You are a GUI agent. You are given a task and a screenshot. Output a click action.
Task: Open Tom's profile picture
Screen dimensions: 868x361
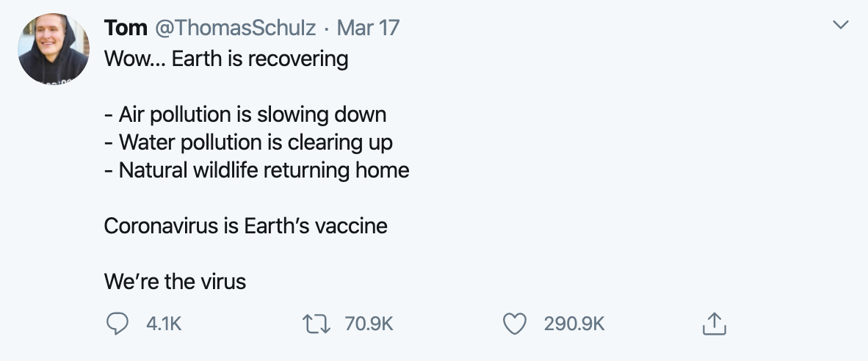click(x=54, y=48)
